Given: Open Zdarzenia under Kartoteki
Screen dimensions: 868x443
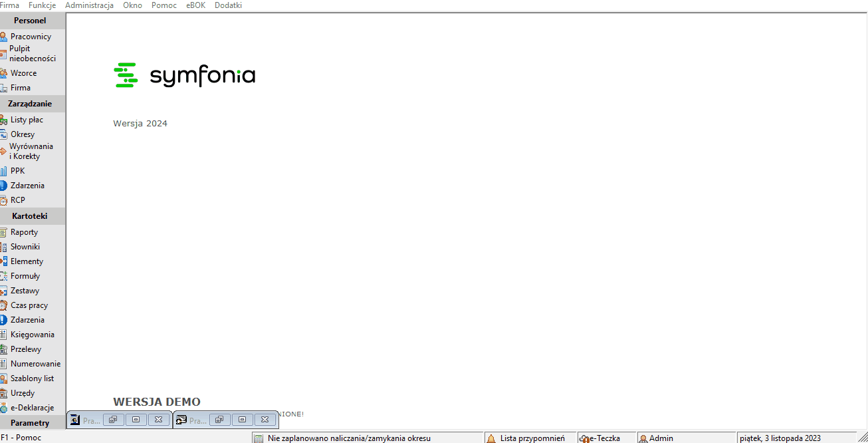Looking at the screenshot, I should pos(27,320).
